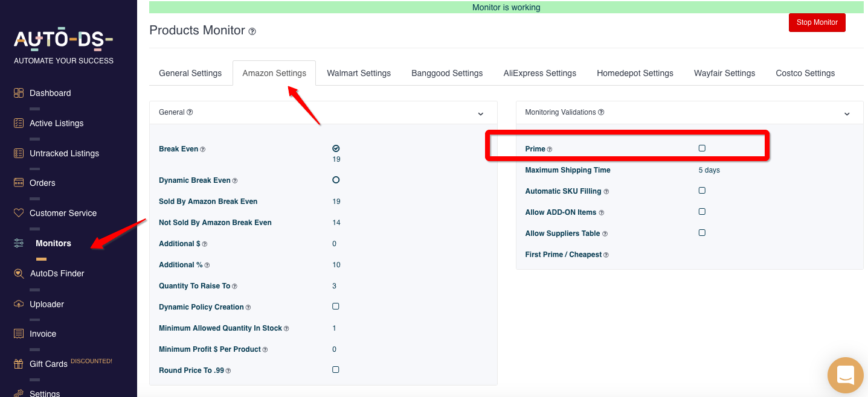Open the Walmart Settings tab
Viewport: 868px width, 397px height.
coord(359,73)
